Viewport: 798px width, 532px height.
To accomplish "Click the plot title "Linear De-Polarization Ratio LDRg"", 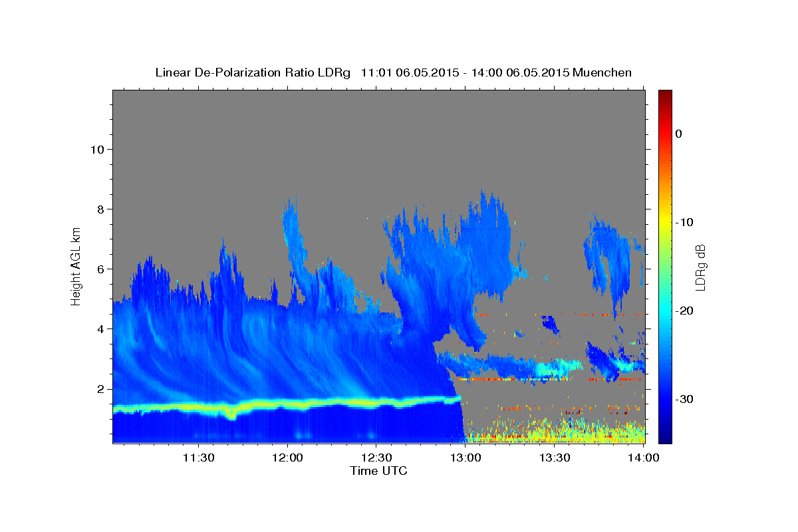I will pos(253,72).
